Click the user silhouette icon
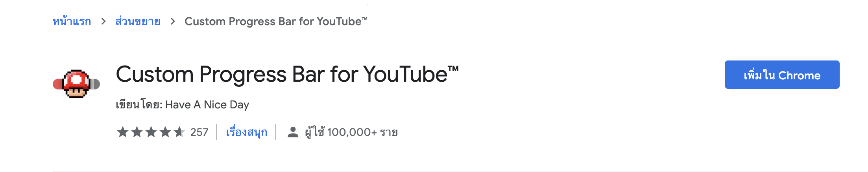The width and height of the screenshot is (868, 172). pyautogui.click(x=293, y=132)
